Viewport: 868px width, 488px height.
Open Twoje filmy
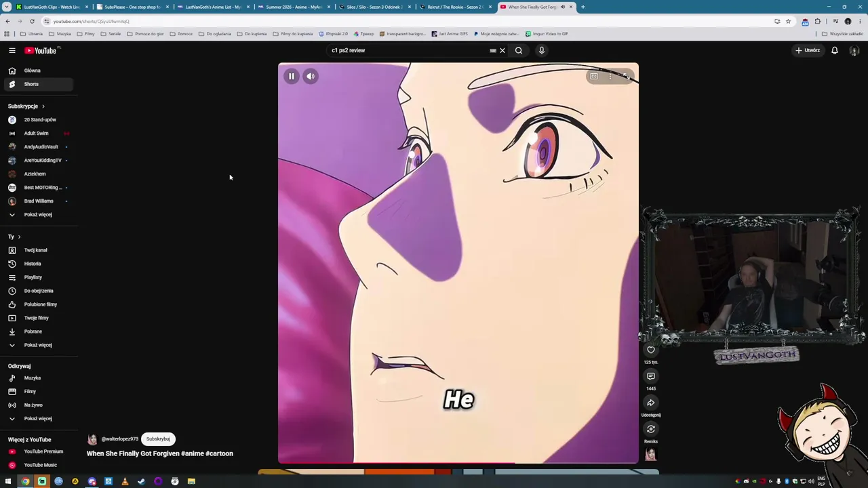click(x=38, y=318)
